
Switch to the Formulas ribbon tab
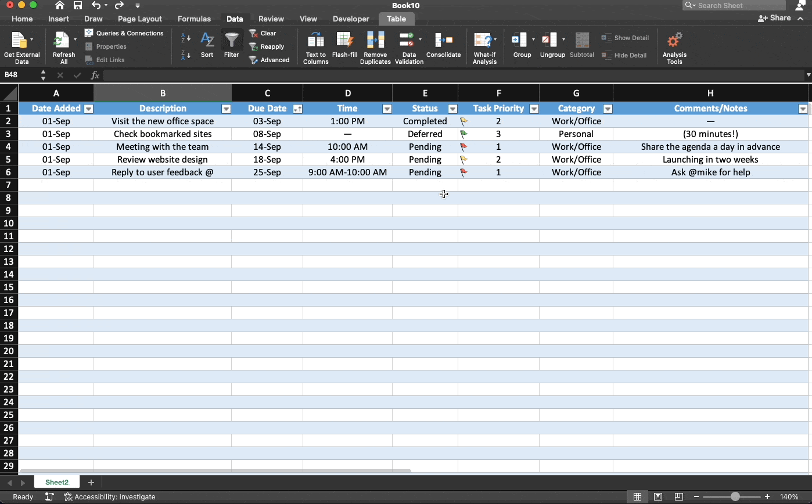(x=194, y=19)
